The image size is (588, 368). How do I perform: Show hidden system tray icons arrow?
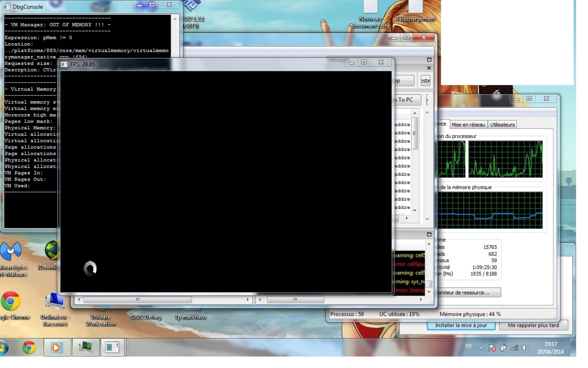pyautogui.click(x=481, y=348)
